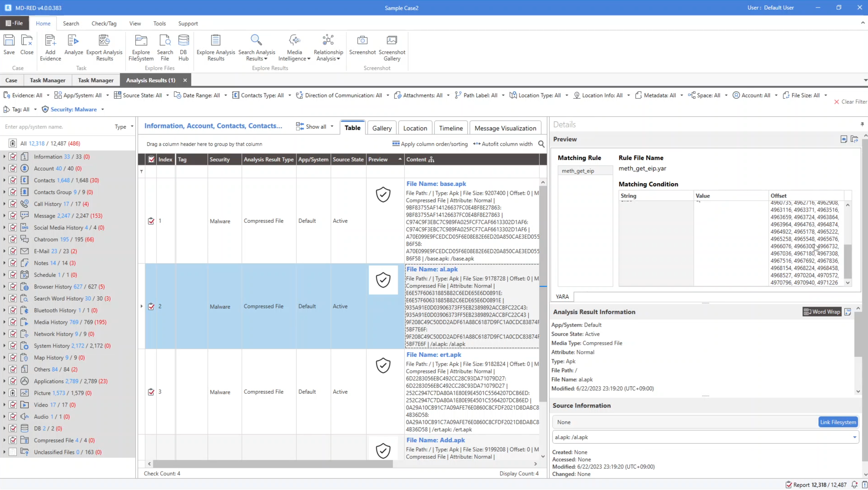This screenshot has height=490, width=868.
Task: Switch to the Timeline view tab
Action: 451,128
